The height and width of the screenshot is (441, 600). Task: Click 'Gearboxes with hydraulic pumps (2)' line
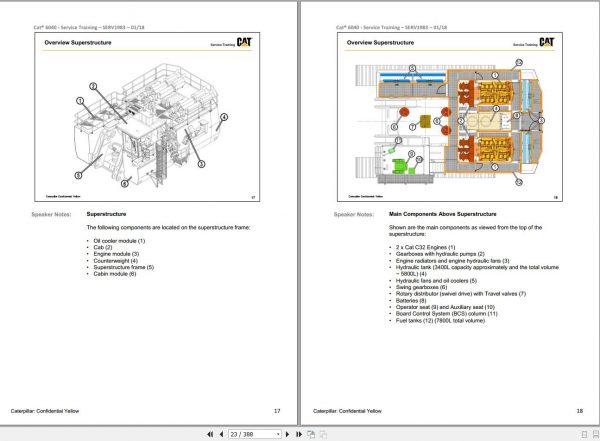pos(440,254)
